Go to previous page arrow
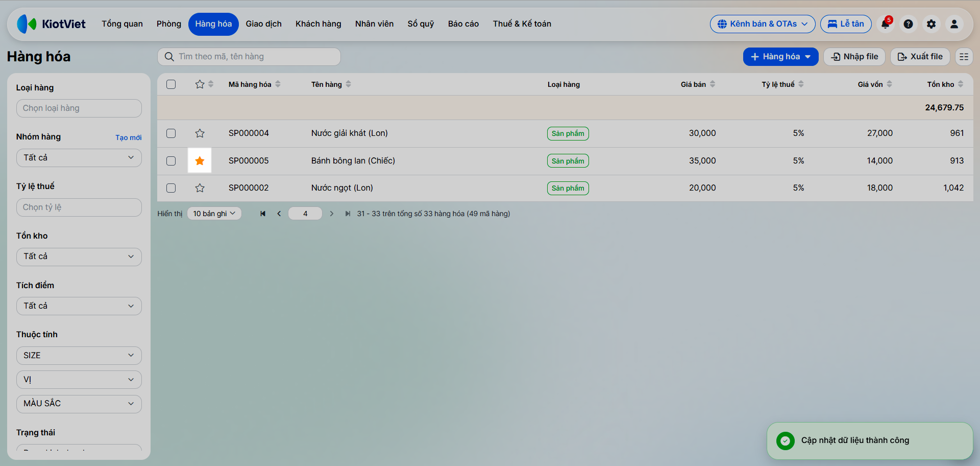 pyautogui.click(x=279, y=214)
